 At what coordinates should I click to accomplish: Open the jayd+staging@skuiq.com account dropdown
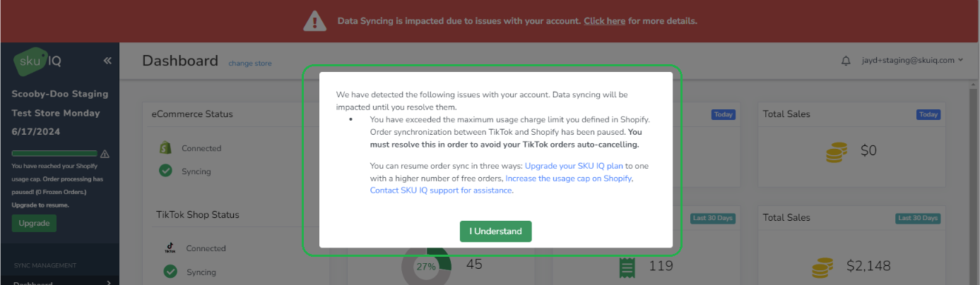pyautogui.click(x=912, y=61)
